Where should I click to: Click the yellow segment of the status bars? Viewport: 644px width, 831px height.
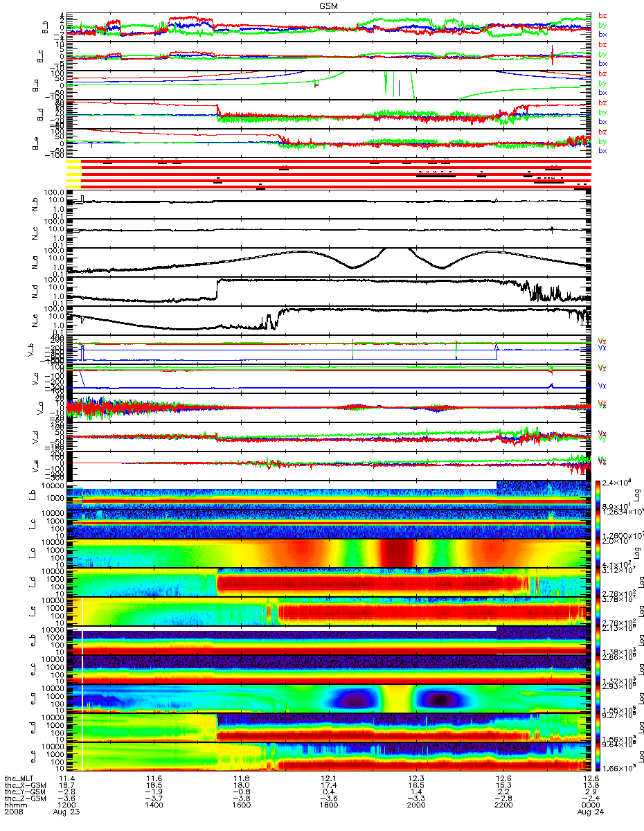pos(74,173)
